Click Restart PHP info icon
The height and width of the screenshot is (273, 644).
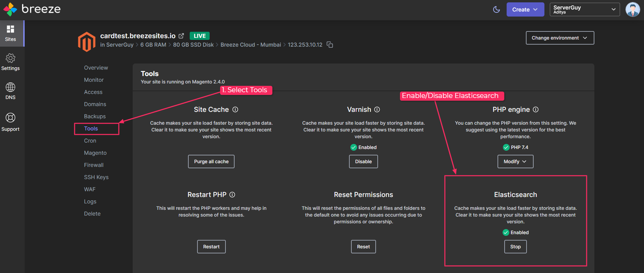[x=232, y=195]
